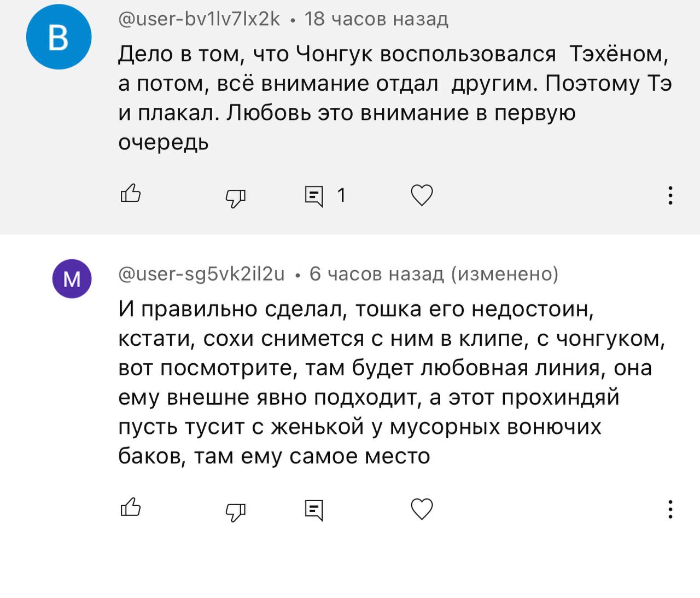
Task: Click the reply count 1 on first comment
Action: click(x=341, y=195)
